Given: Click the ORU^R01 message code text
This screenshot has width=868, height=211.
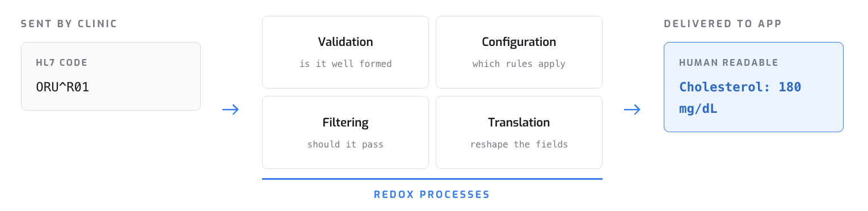Looking at the screenshot, I should 62,87.
